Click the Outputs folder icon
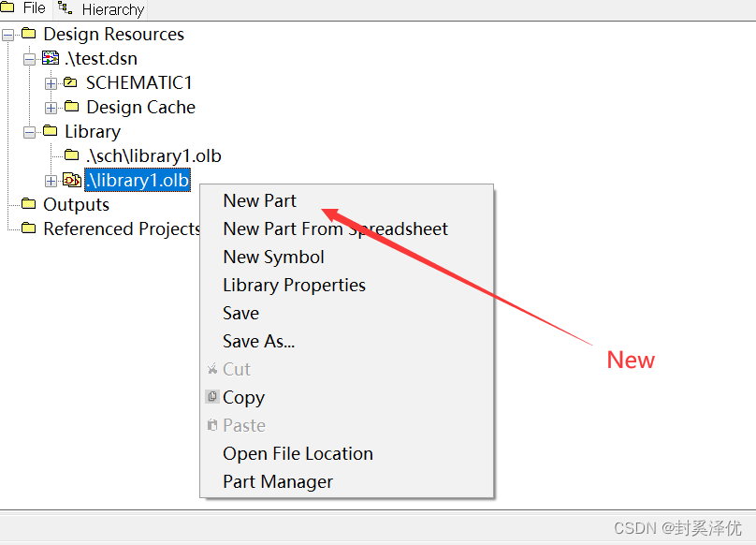 point(29,204)
